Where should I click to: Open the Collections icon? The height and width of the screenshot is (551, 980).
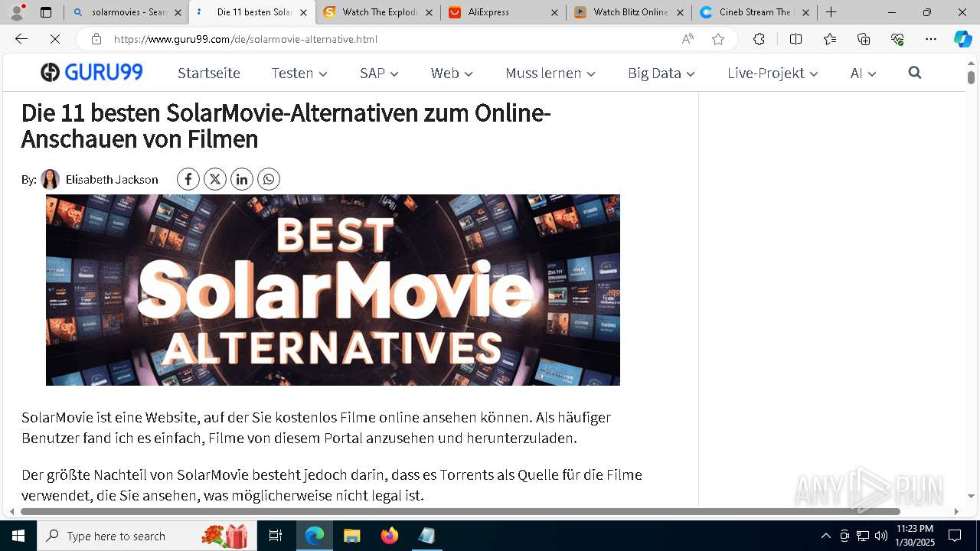coord(864,39)
